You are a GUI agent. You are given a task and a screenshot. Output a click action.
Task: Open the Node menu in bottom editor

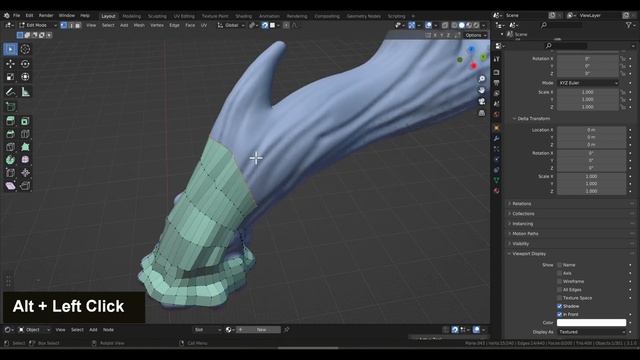[108, 330]
